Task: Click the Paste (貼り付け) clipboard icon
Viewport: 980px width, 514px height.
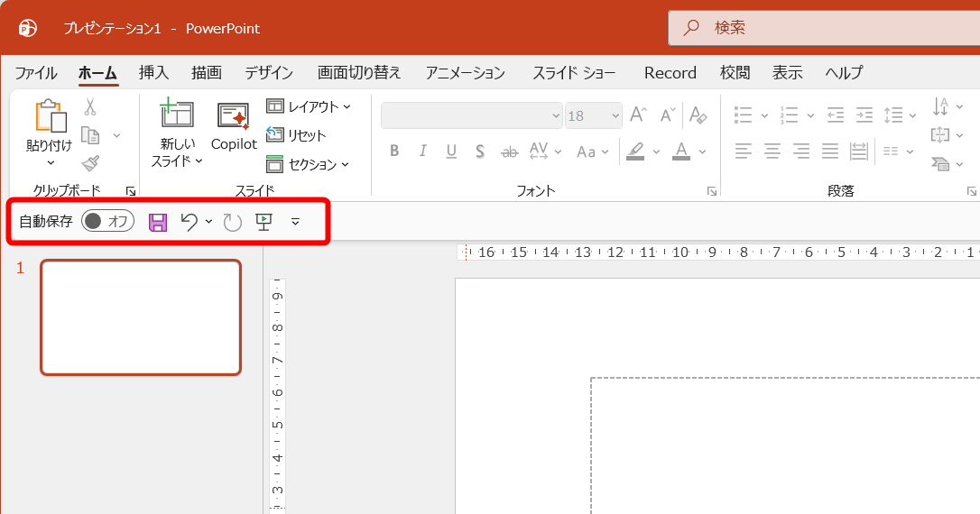Action: click(x=51, y=116)
